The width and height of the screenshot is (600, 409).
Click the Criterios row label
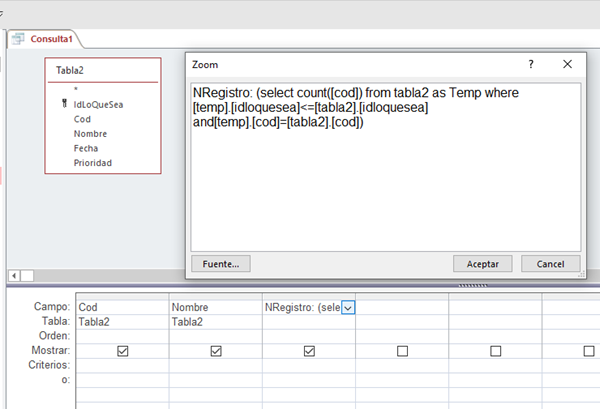point(49,365)
